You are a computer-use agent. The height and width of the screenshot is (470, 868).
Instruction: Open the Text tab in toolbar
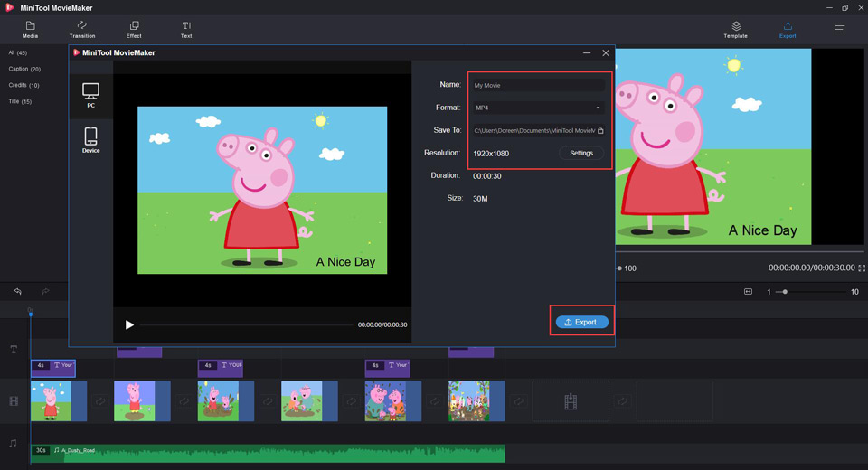(x=186, y=29)
